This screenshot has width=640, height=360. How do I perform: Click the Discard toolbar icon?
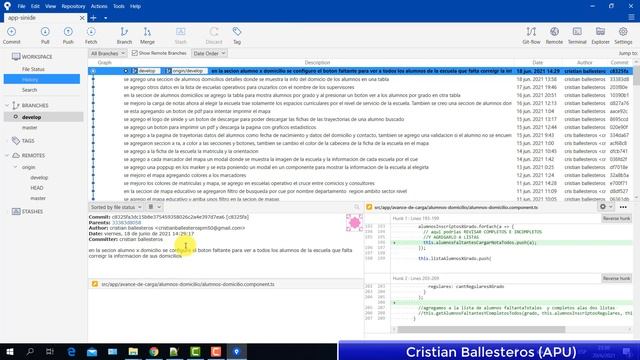[214, 36]
